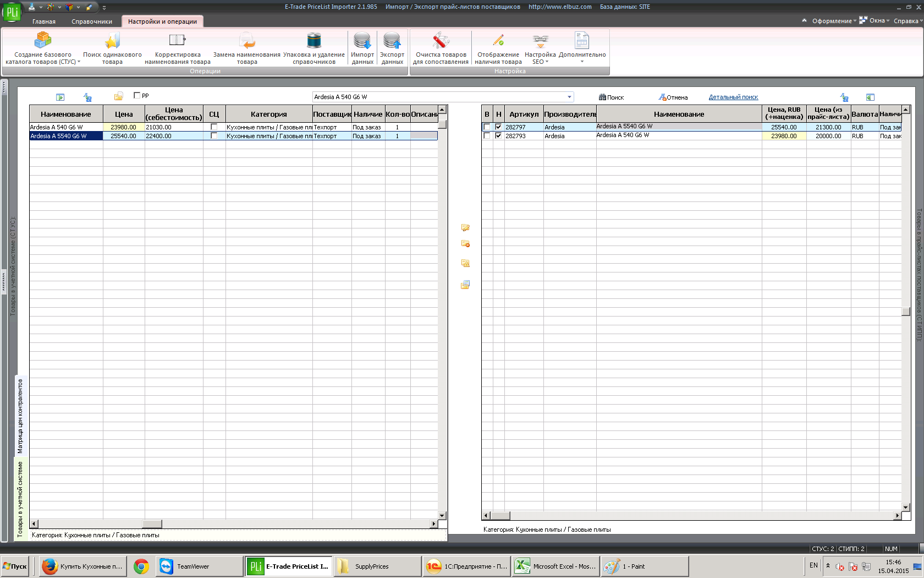Click the third icon in middle transfer column
The height and width of the screenshot is (578, 924).
[465, 264]
